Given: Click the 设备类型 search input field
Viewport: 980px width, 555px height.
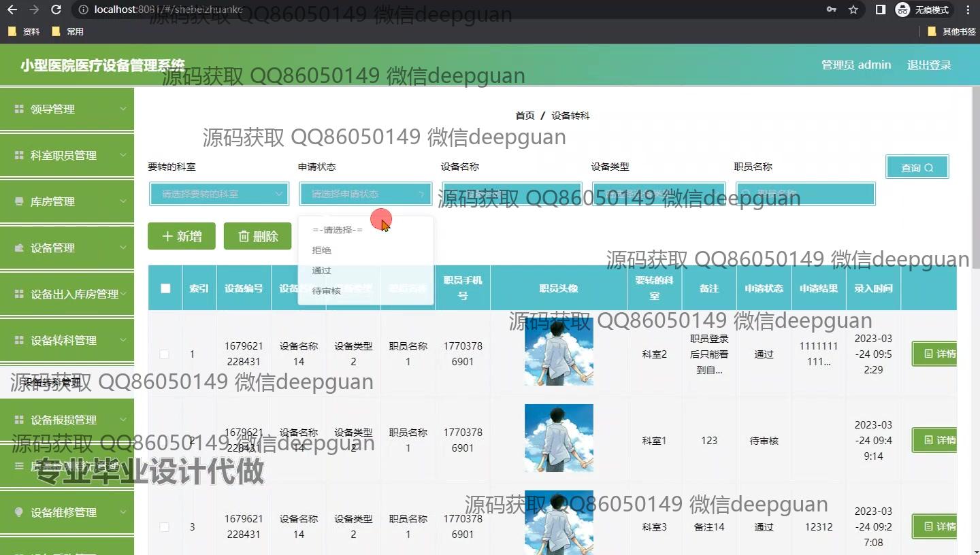Looking at the screenshot, I should (659, 194).
